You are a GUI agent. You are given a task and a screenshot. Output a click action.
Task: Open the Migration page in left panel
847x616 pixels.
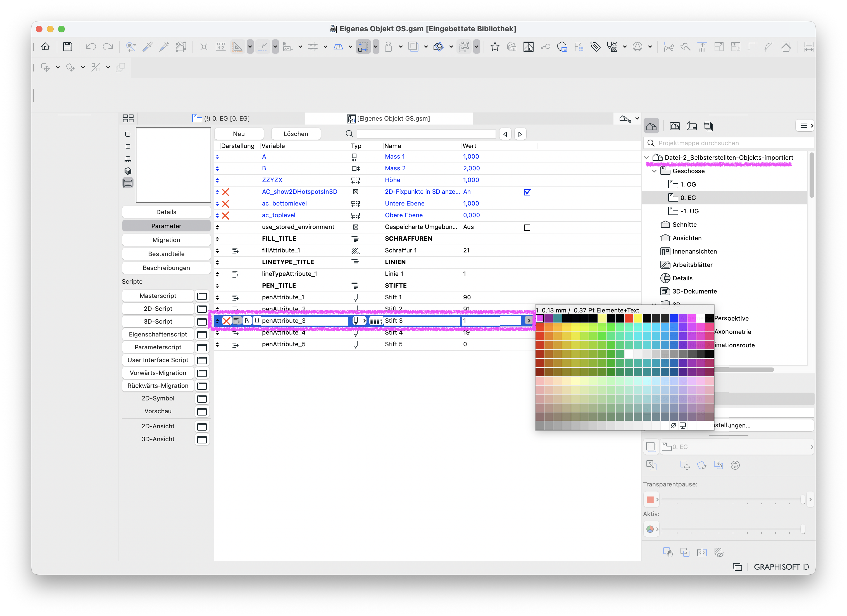[166, 240]
